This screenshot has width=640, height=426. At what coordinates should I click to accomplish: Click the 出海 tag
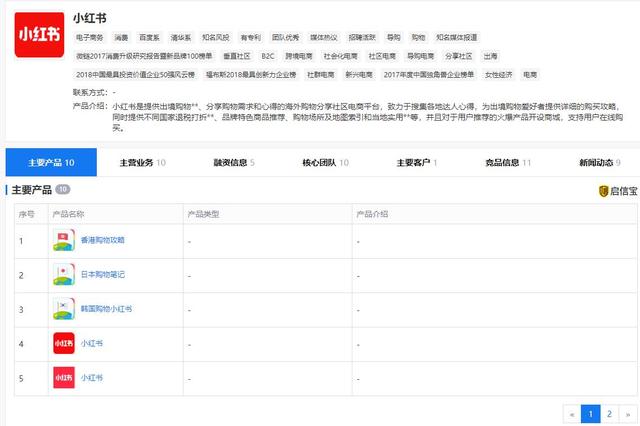coord(490,56)
